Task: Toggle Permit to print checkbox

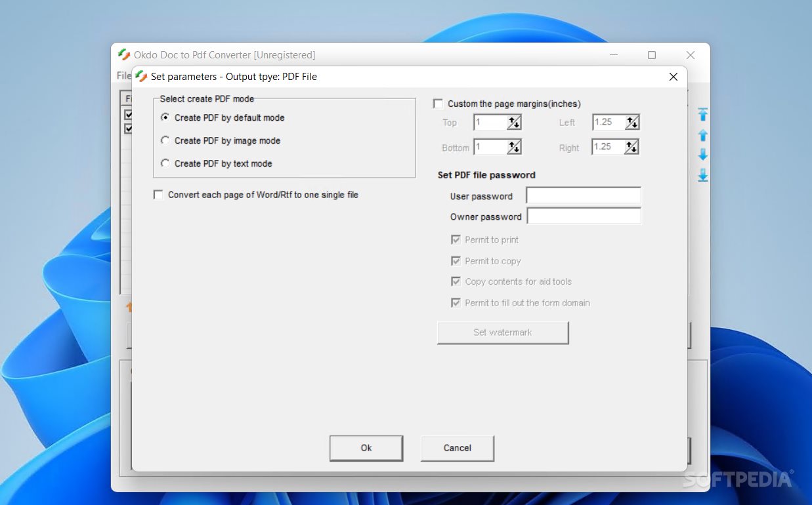Action: (456, 240)
